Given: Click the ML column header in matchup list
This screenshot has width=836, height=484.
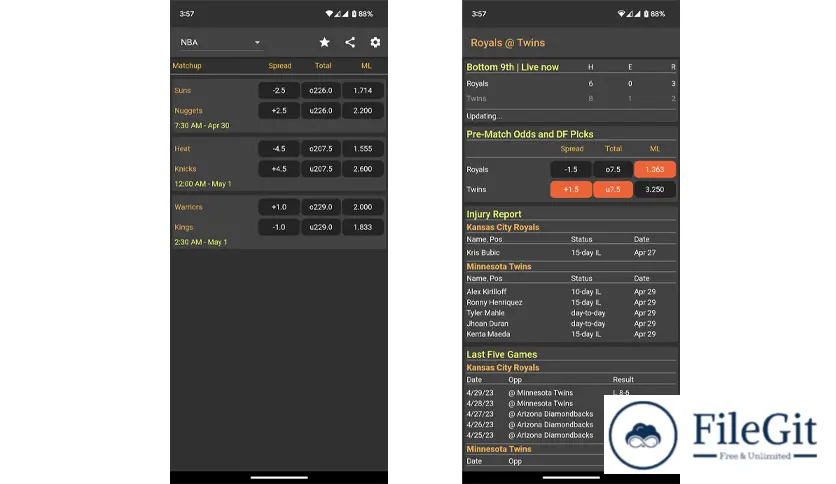Looking at the screenshot, I should 366,66.
